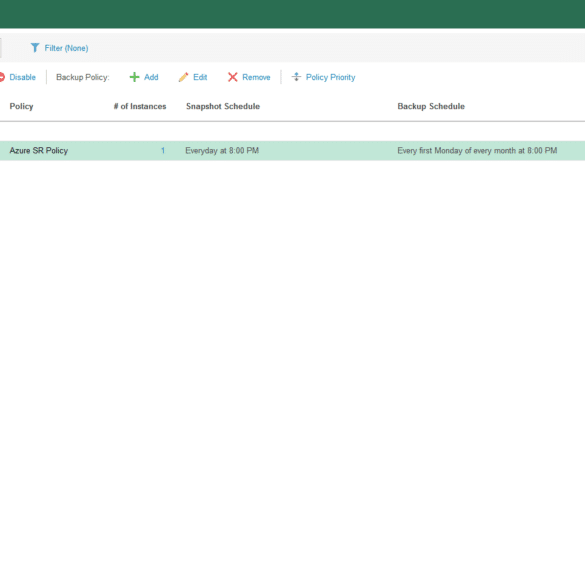
Task: Open the instance count link 1
Action: [163, 151]
